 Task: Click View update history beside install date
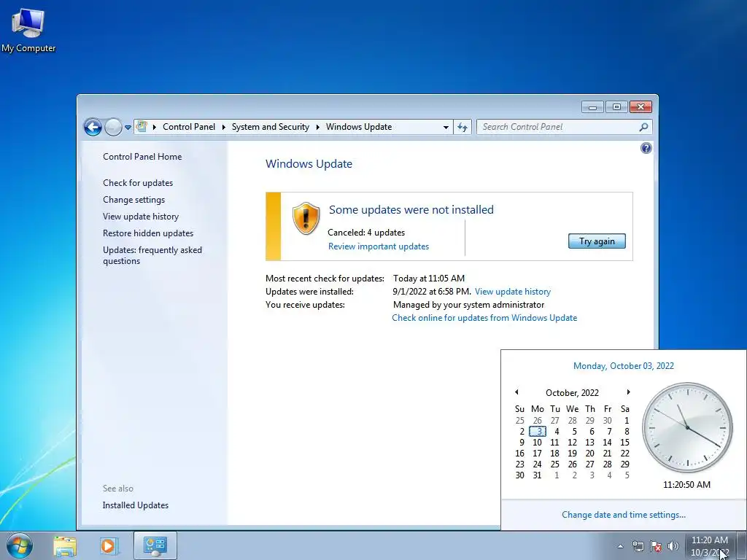(513, 292)
